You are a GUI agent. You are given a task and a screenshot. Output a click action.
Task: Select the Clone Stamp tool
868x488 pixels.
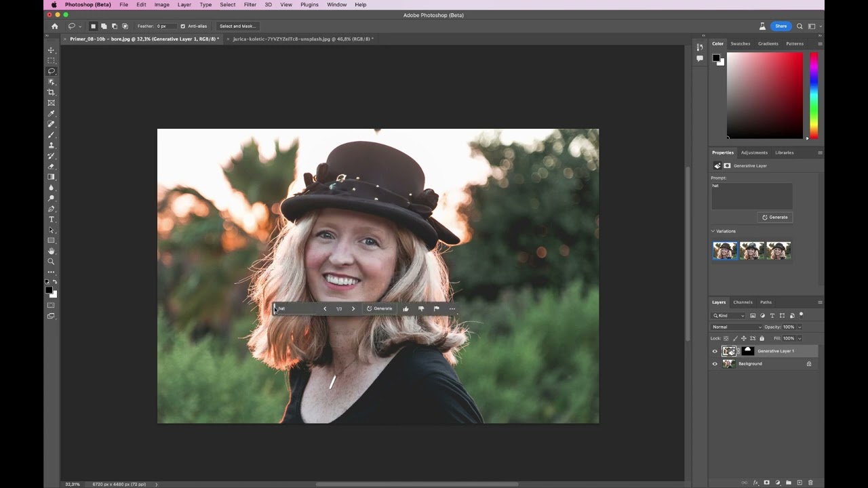click(x=51, y=145)
